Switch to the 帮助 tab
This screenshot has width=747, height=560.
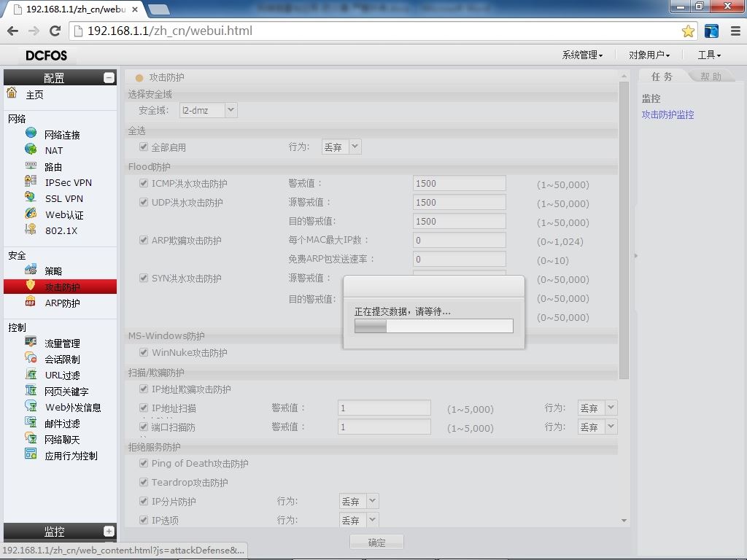pyautogui.click(x=711, y=77)
